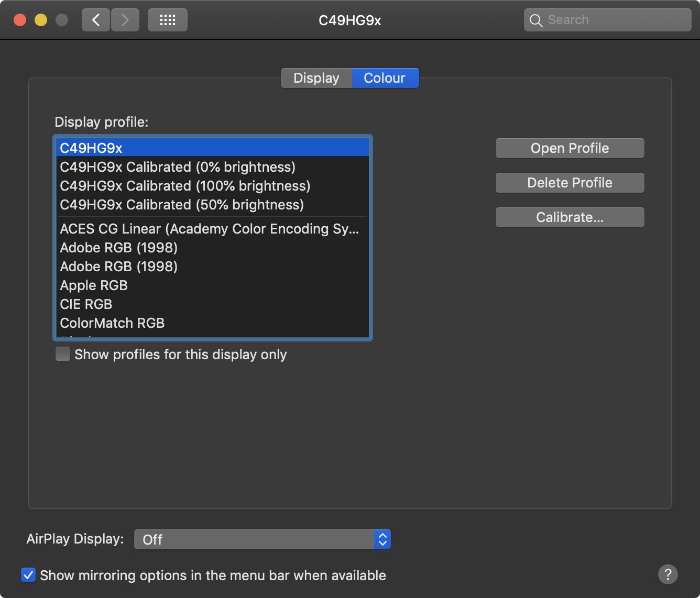Viewport: 700px width, 598px height.
Task: Go back with the left chevron button
Action: [x=96, y=20]
